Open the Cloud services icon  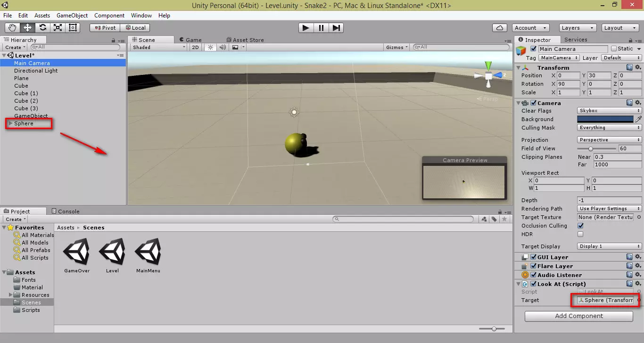(x=500, y=28)
